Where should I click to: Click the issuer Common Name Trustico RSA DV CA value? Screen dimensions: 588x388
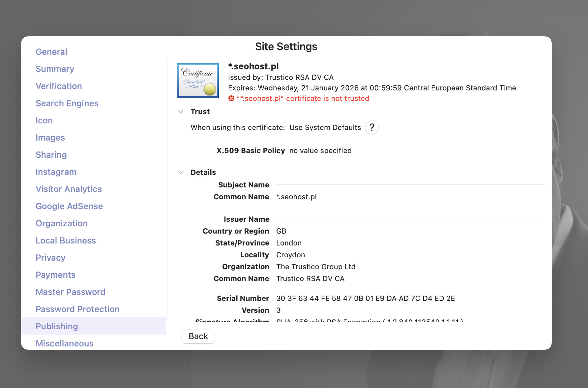(x=310, y=279)
